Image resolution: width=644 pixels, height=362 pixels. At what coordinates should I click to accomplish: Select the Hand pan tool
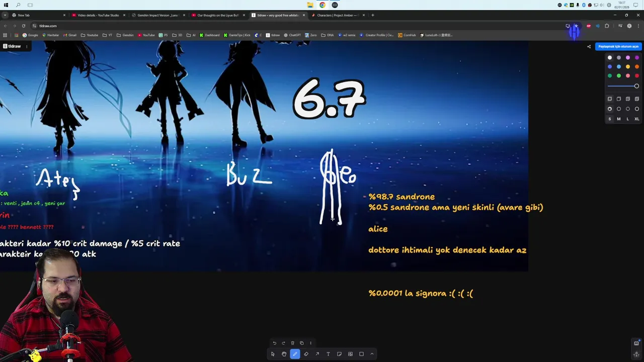click(x=284, y=354)
